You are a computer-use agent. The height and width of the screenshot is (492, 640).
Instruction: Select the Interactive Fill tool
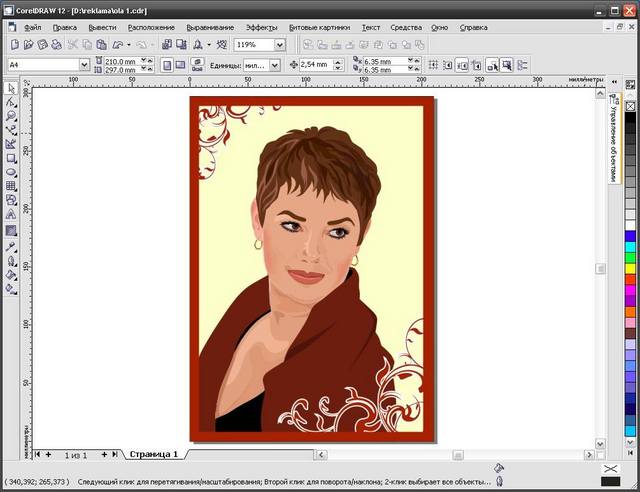[x=11, y=289]
